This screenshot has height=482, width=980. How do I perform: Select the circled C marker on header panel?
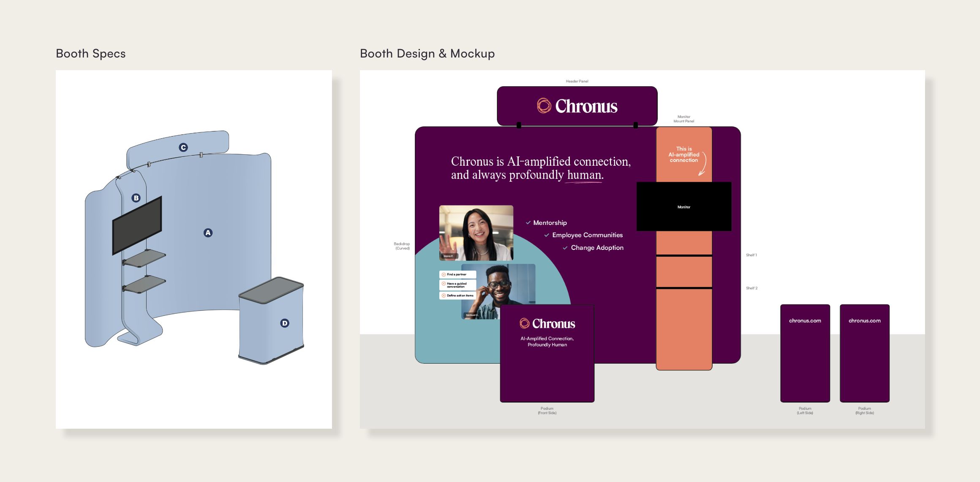(x=183, y=147)
